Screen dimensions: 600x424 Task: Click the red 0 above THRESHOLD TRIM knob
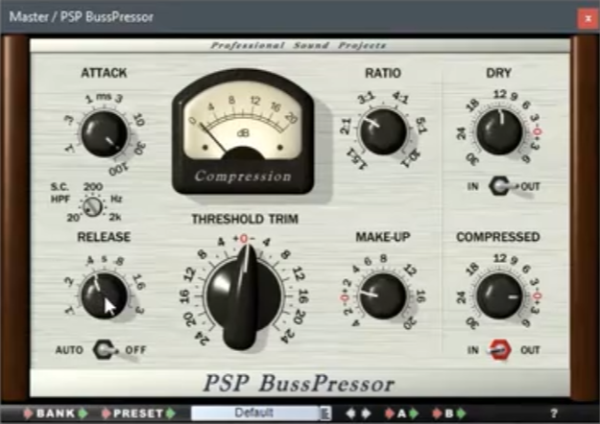point(244,239)
